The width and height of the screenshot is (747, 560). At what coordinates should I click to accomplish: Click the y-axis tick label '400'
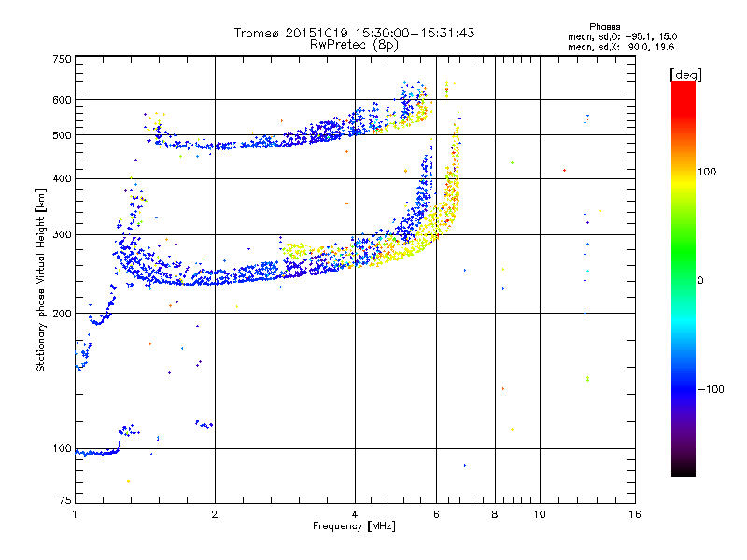click(63, 178)
